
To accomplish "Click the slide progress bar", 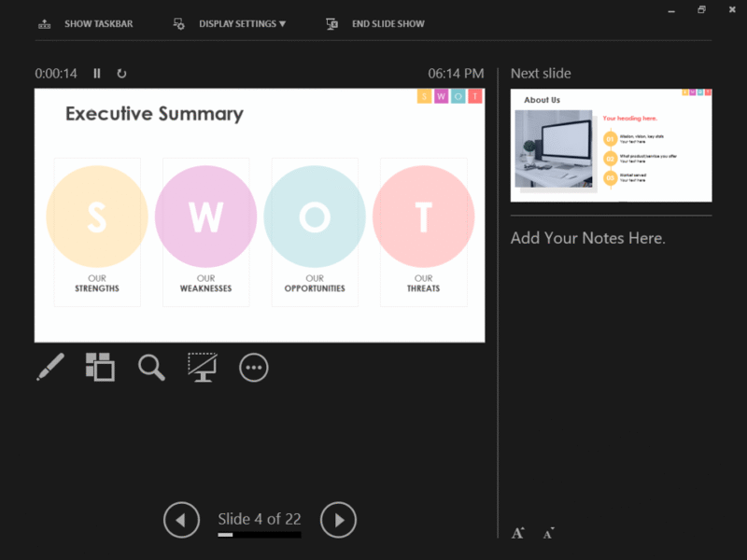I will point(259,535).
